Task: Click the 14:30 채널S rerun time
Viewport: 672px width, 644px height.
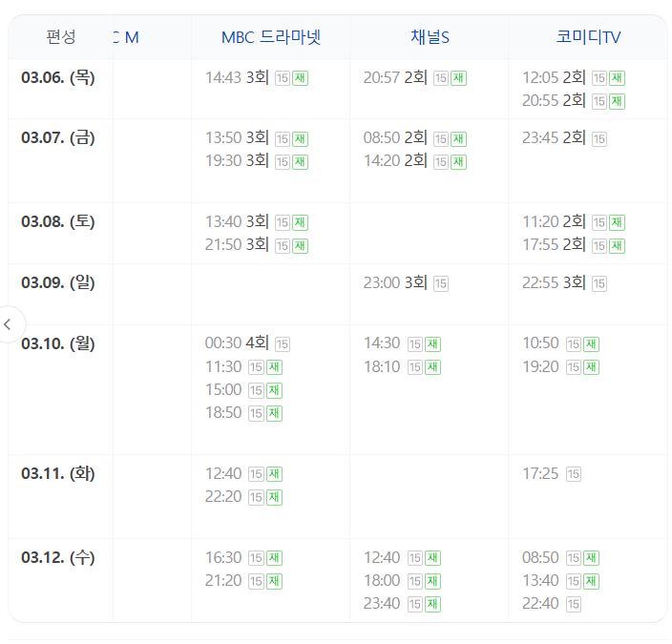Action: point(382,343)
